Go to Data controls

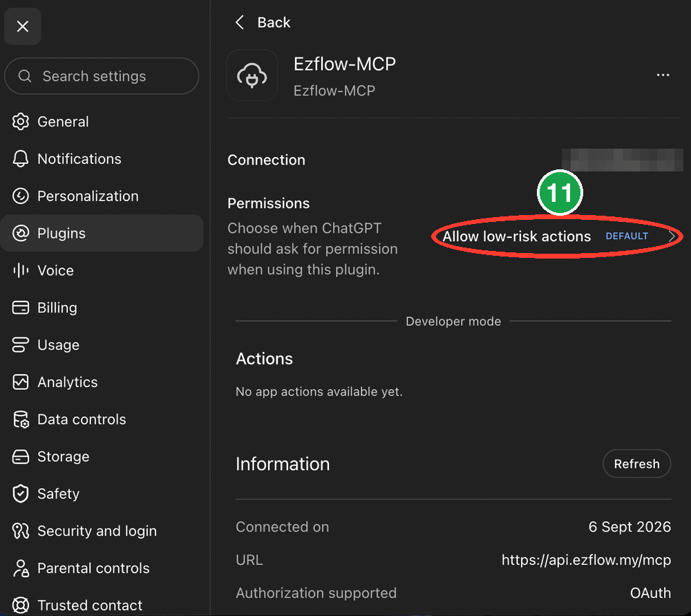click(102, 420)
